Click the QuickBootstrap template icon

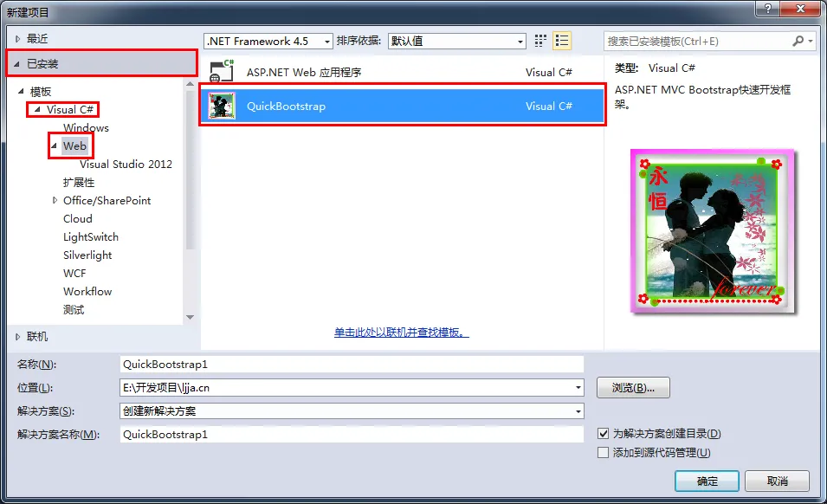tap(222, 106)
